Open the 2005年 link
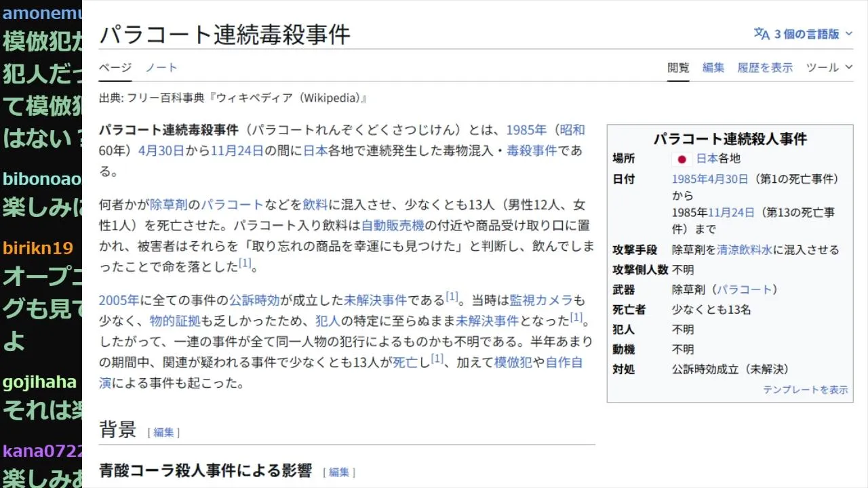Viewport: 868px width, 488px height. click(x=119, y=300)
